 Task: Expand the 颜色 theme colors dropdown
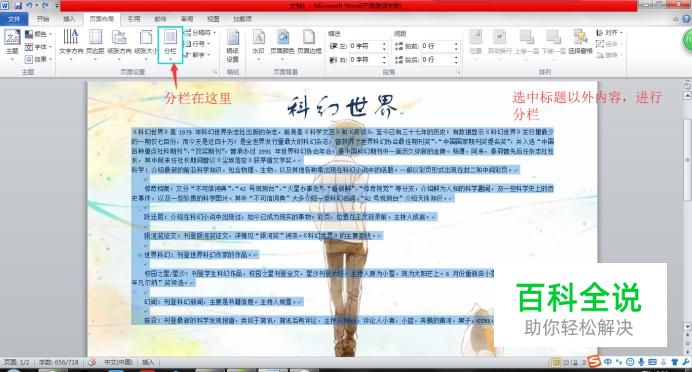click(x=39, y=34)
